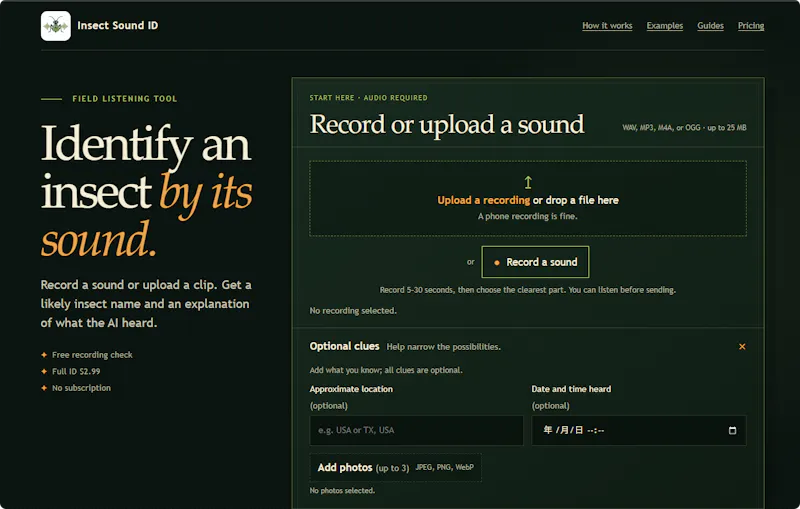Click 'START HERE · AUDIO REQUIRED' label
The width and height of the screenshot is (800, 509).
coord(368,98)
